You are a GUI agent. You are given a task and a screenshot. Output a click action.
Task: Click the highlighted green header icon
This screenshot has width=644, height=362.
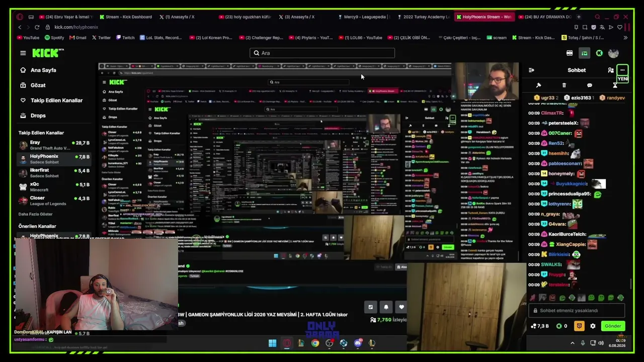[584, 53]
